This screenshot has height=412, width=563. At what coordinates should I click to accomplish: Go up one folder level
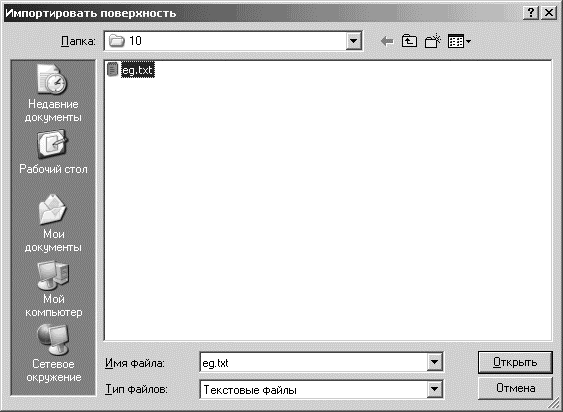(409, 41)
